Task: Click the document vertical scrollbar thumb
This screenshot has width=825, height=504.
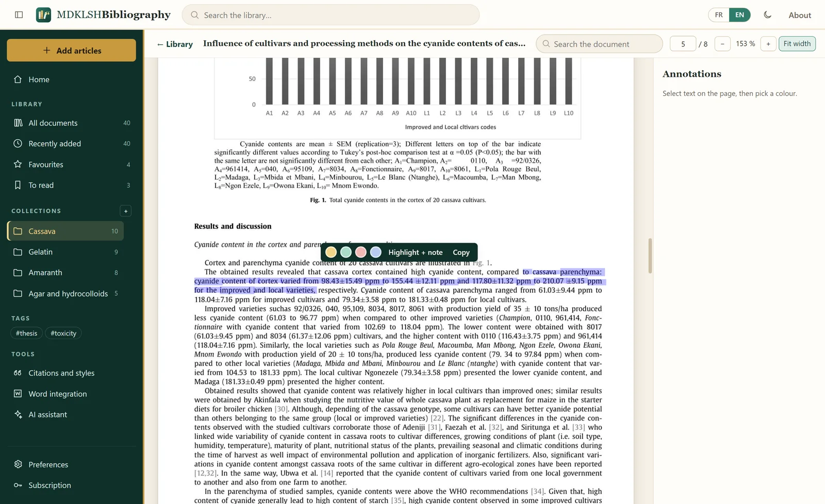Action: pos(650,256)
